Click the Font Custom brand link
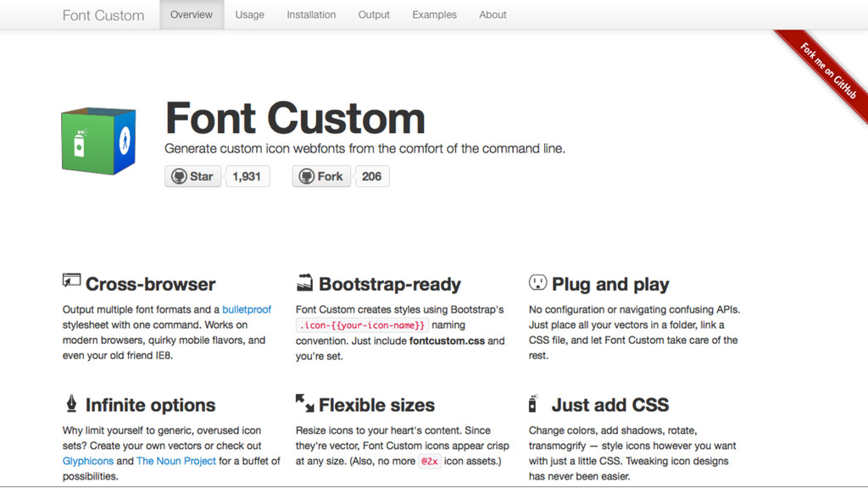The image size is (868, 488). click(x=103, y=15)
